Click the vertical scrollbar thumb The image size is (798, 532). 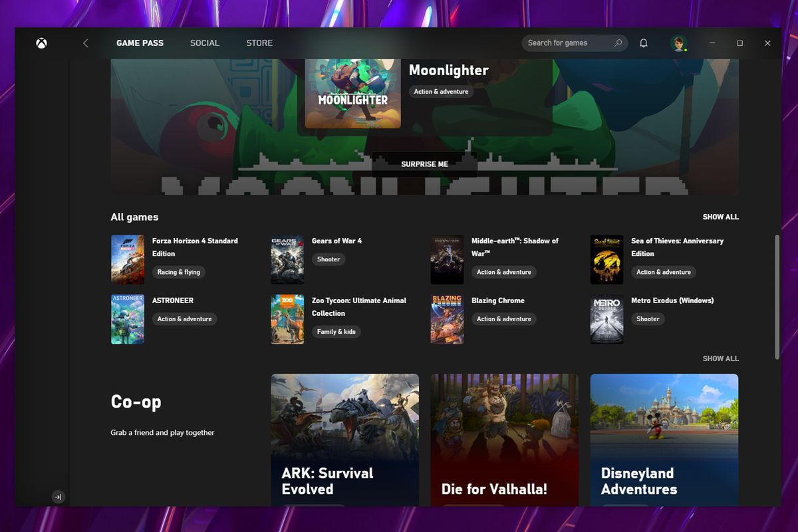tap(777, 297)
